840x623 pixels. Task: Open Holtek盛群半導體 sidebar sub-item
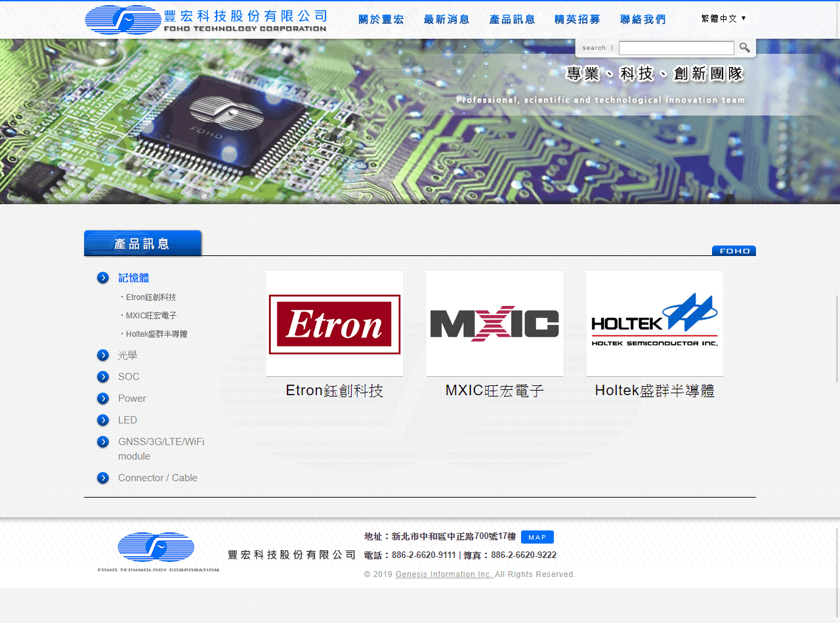(156, 334)
